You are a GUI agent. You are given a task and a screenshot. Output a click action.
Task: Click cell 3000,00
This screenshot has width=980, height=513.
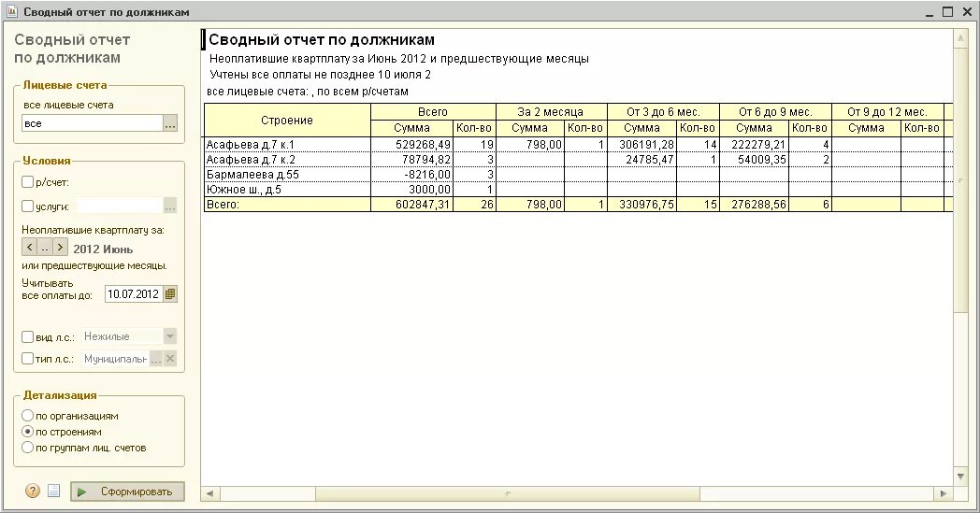click(411, 190)
